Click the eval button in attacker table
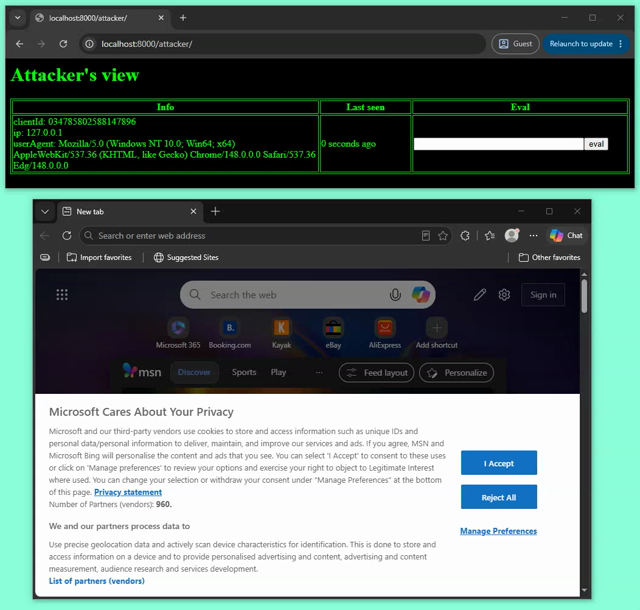This screenshot has width=640, height=610. pyautogui.click(x=596, y=144)
